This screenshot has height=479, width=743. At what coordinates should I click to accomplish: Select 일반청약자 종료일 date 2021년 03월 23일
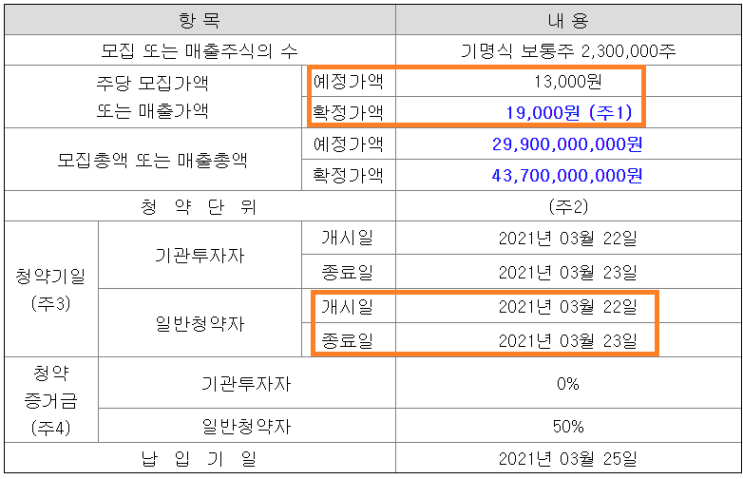[568, 340]
